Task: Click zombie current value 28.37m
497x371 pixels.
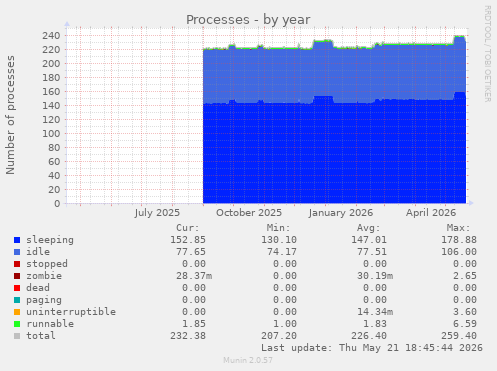Action: point(194,276)
